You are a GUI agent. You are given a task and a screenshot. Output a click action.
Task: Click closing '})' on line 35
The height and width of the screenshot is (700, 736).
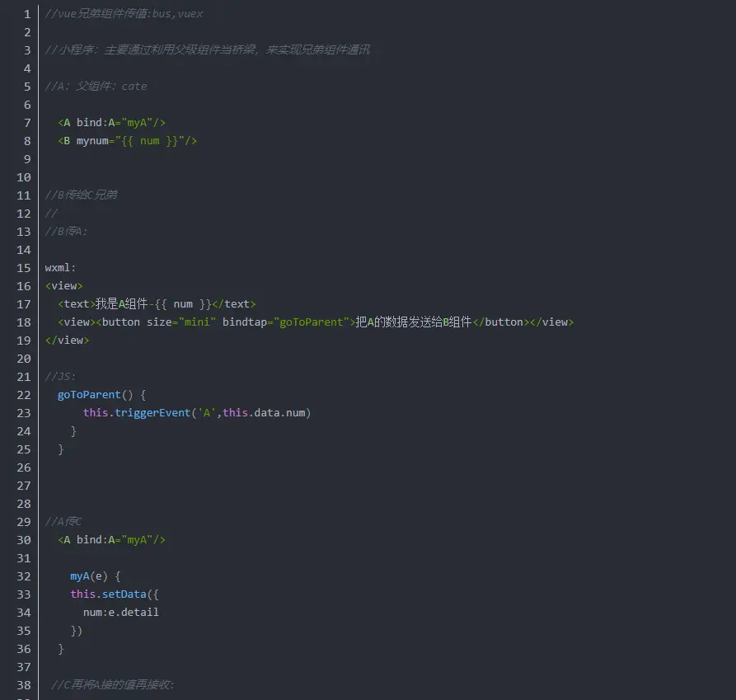pyautogui.click(x=77, y=631)
